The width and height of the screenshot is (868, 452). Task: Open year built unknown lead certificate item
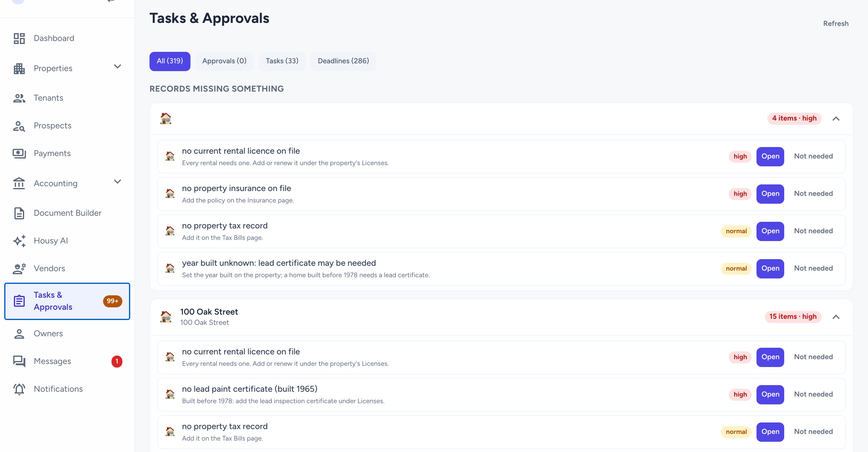click(770, 269)
